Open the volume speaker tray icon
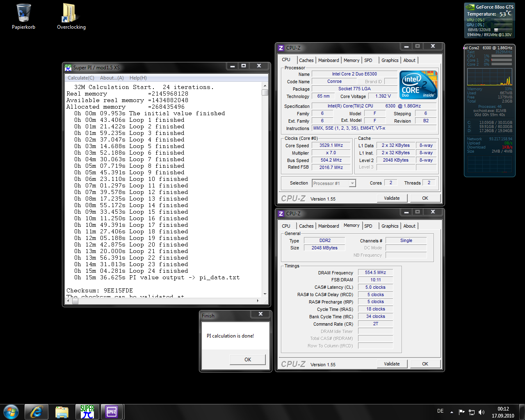The image size is (525, 420). [x=482, y=412]
